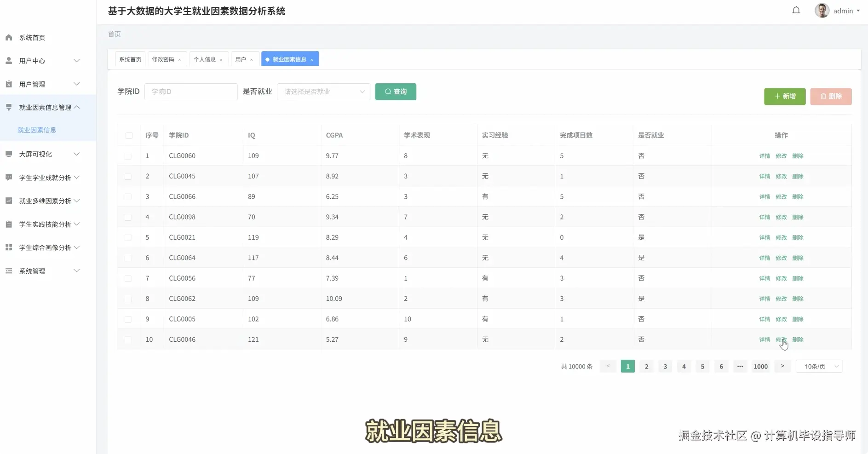Click the pagination ellipsis to jump pages
The image size is (868, 454).
click(x=740, y=366)
